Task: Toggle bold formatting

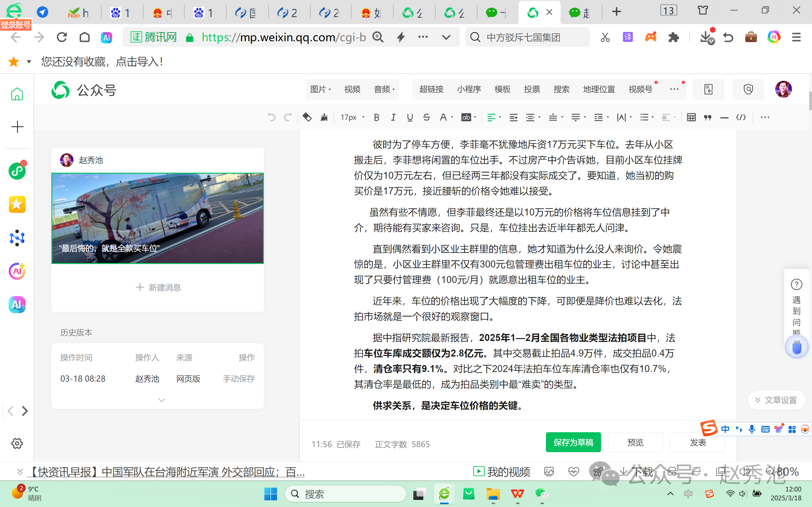Action: point(376,117)
